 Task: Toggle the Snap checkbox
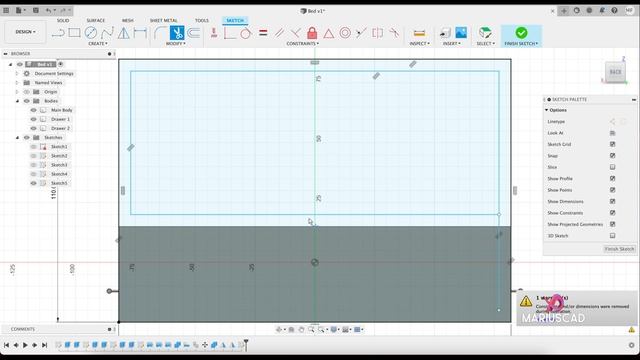click(x=612, y=156)
